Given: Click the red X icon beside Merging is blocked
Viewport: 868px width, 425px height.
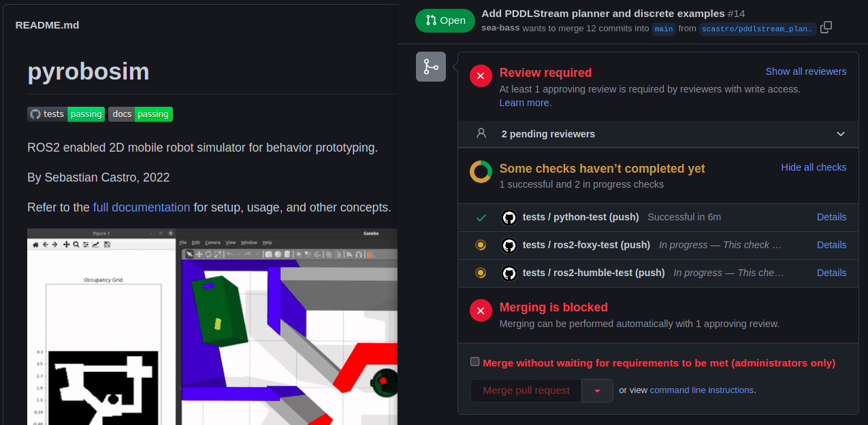Looking at the screenshot, I should (481, 311).
